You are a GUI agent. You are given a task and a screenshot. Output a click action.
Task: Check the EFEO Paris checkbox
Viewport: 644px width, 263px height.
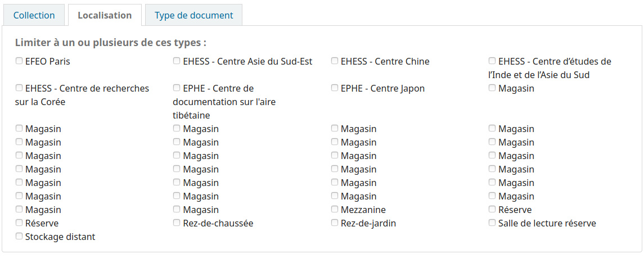click(x=19, y=61)
